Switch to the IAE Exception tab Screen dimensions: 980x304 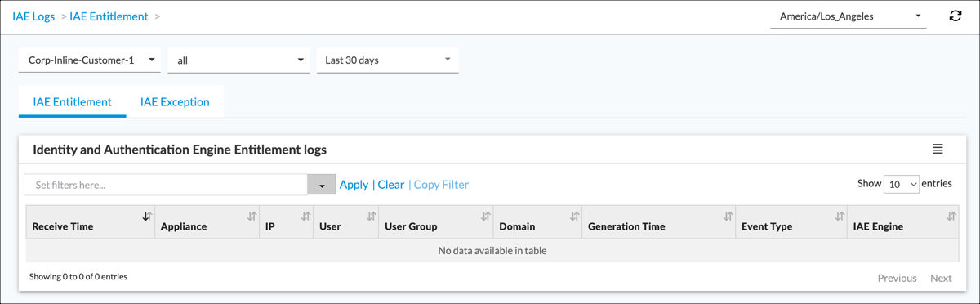(175, 102)
